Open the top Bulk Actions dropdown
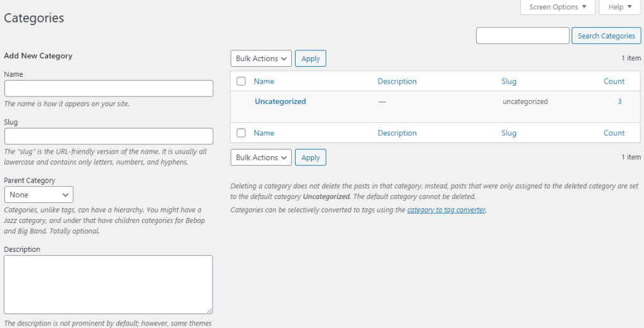The height and width of the screenshot is (328, 644). point(261,59)
